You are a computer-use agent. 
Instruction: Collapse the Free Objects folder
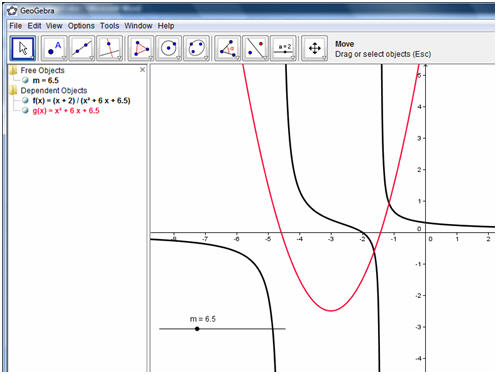(13, 70)
